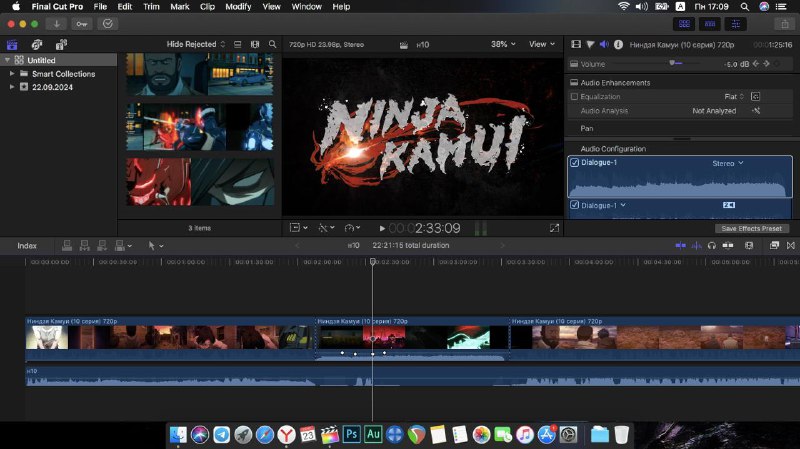The image size is (800, 449).
Task: Open the Modify menu
Action: [x=238, y=7]
